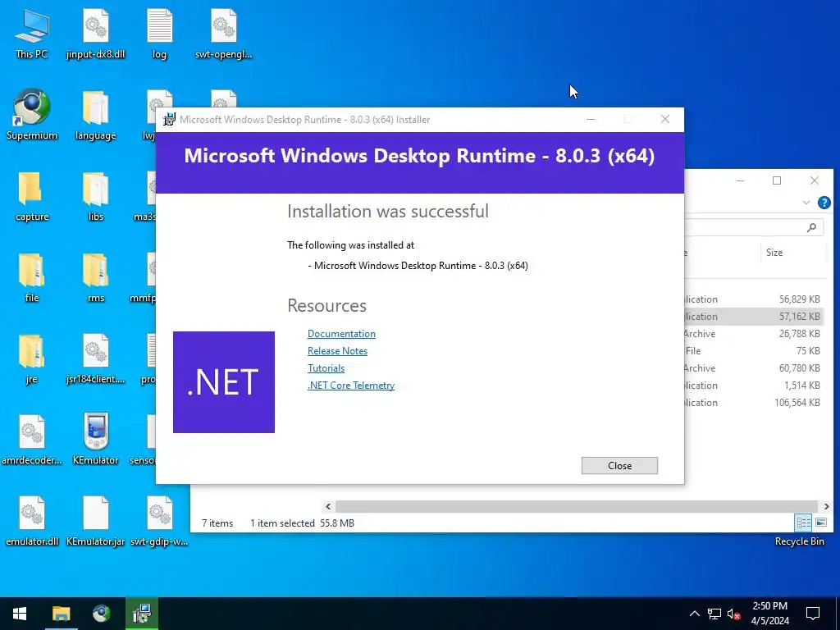
Task: Activate installer taskbar icon
Action: (x=142, y=614)
